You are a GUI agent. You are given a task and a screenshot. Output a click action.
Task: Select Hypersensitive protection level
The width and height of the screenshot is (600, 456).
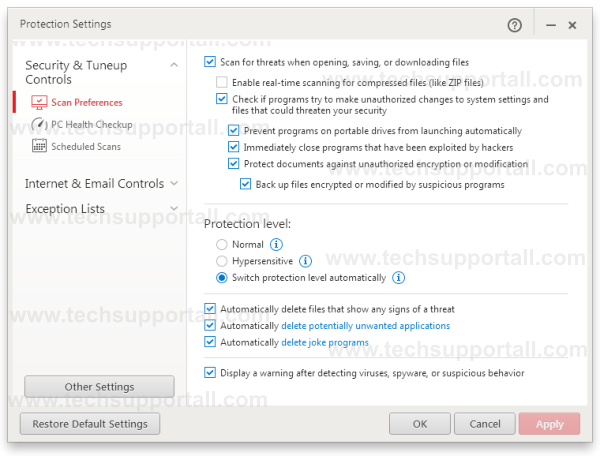pyautogui.click(x=222, y=261)
